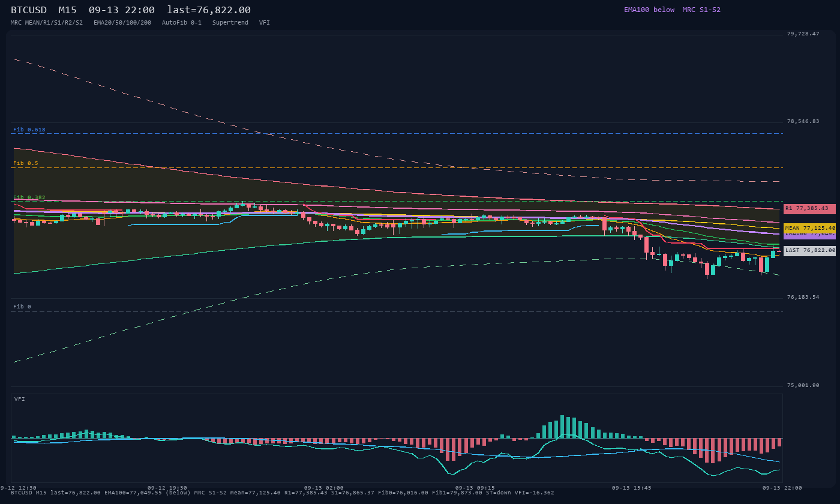Click the 'MRC S1-S2' status in header
Image resolution: width=840 pixels, height=504 pixels.
click(x=701, y=10)
